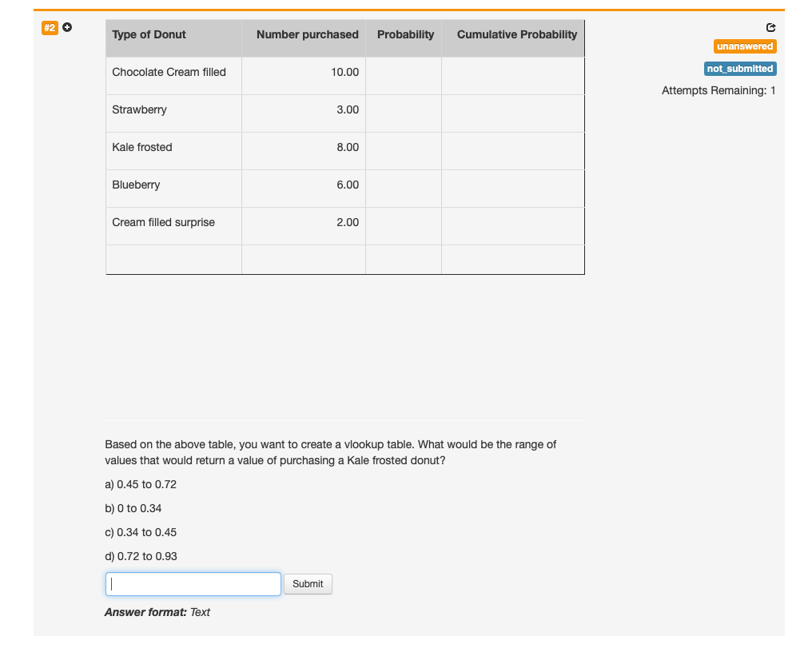The image size is (812, 648).
Task: Select the Blueberry row in the table
Action: tap(136, 185)
